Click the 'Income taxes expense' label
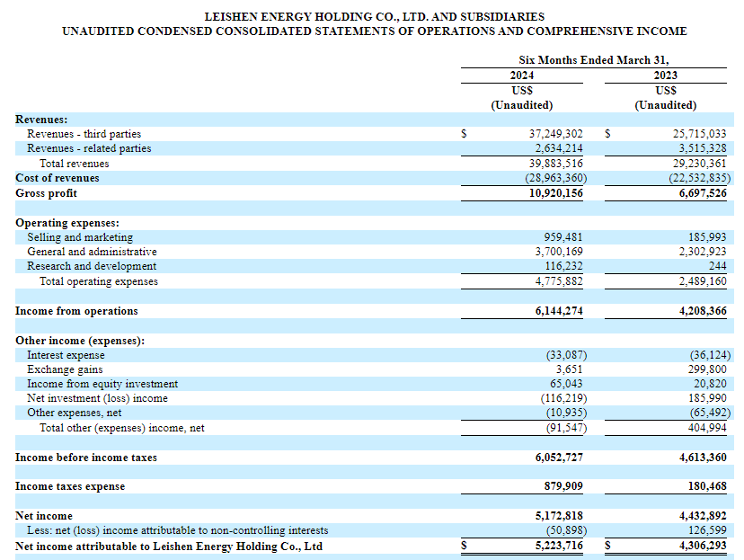Image resolution: width=744 pixels, height=560 pixels. [x=70, y=486]
